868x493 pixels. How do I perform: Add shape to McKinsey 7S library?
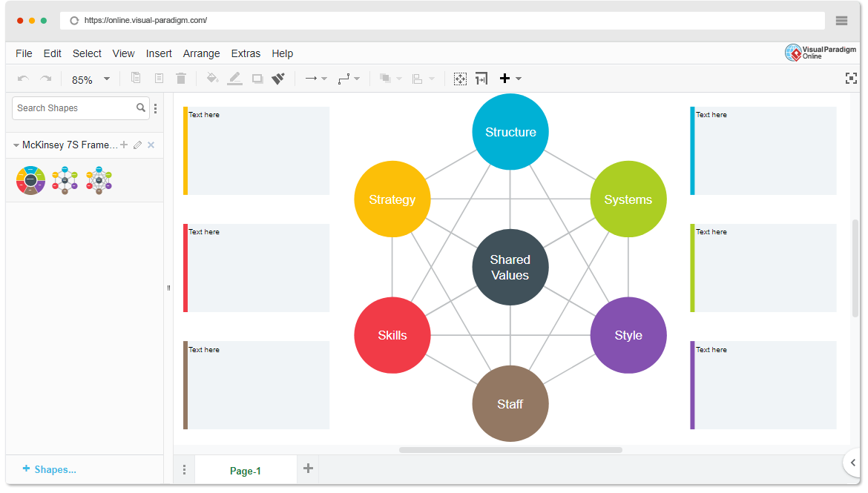click(124, 145)
